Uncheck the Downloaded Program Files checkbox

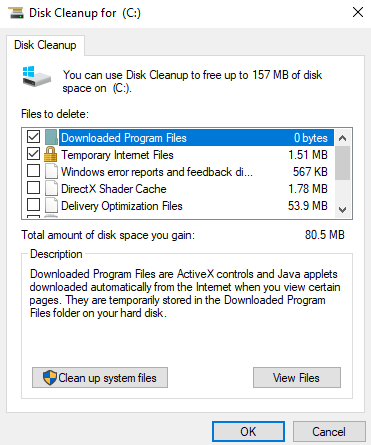coord(33,137)
